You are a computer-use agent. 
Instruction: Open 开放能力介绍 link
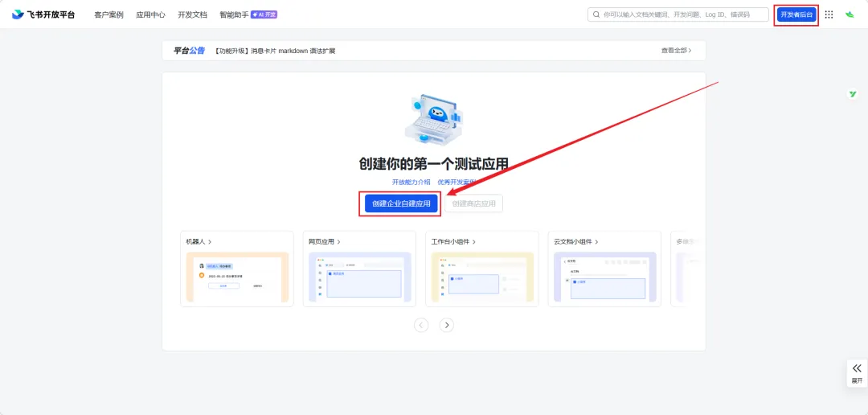411,182
